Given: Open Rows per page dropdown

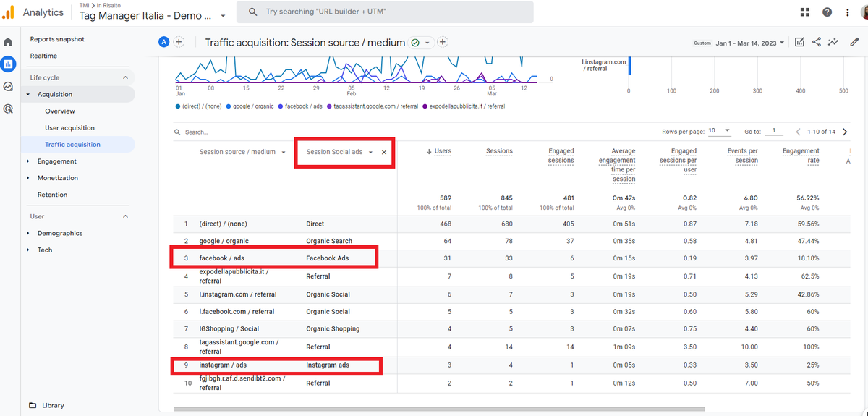Looking at the screenshot, I should point(720,131).
